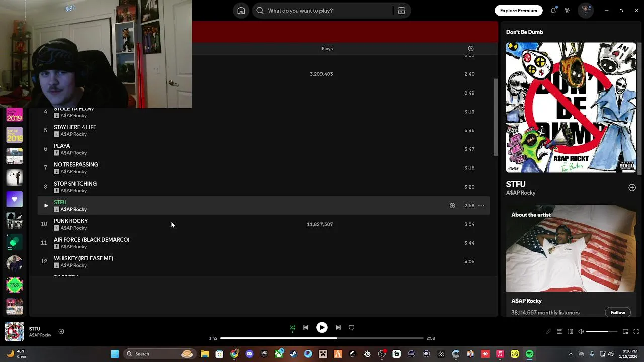Click now-playing album thumbnail in bottom bar
Image resolution: width=644 pixels, height=362 pixels.
(14, 332)
